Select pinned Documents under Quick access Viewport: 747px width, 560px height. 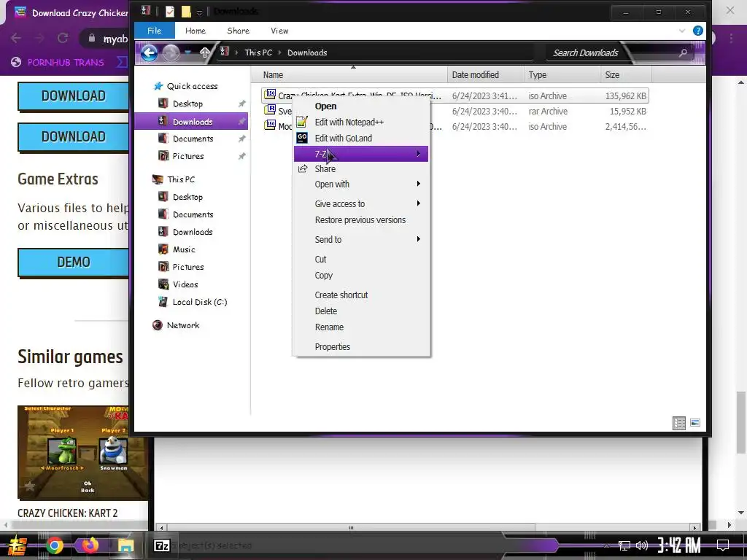[193, 139]
